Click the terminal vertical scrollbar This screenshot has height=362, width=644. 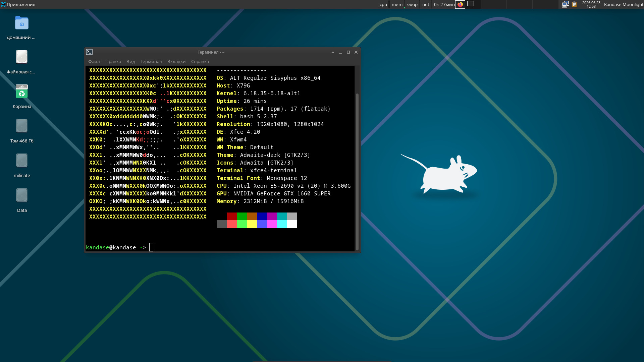pos(357,172)
